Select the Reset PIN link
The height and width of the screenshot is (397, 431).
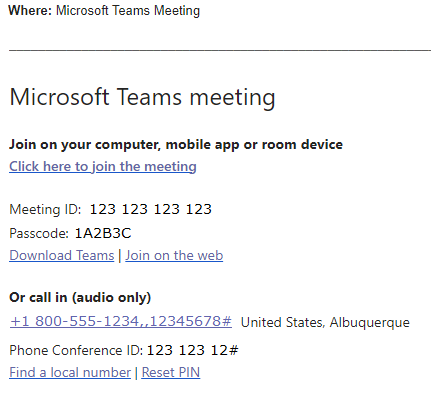(171, 372)
